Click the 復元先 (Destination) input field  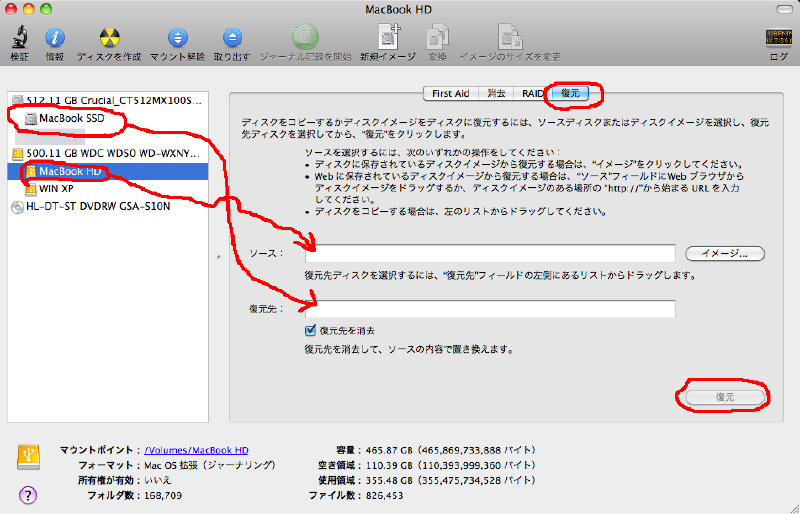click(490, 309)
